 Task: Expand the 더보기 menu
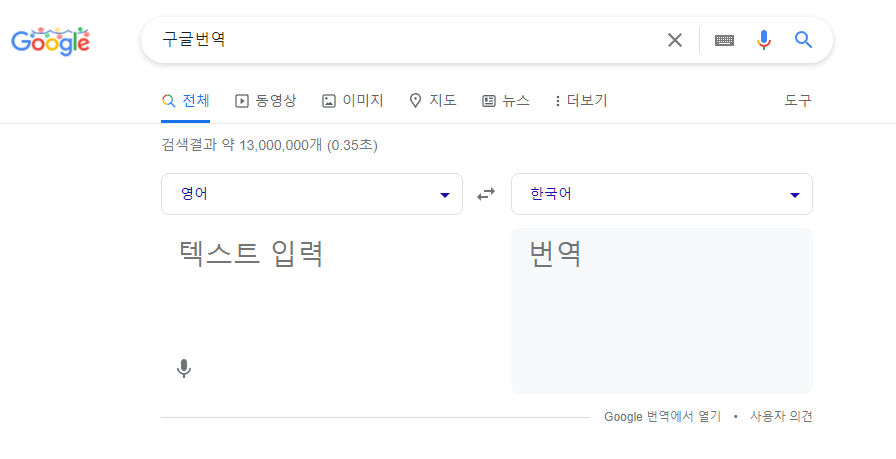pos(581,101)
